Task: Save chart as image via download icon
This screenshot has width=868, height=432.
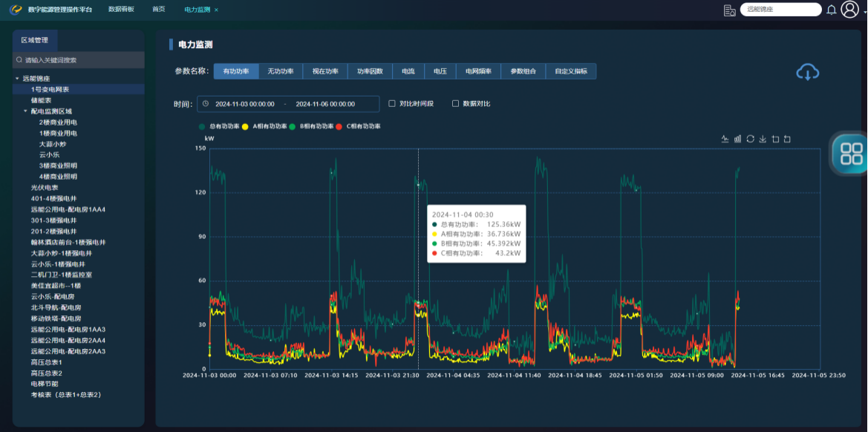Action: click(763, 139)
